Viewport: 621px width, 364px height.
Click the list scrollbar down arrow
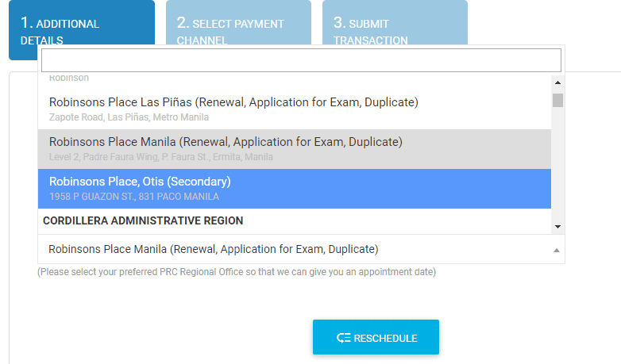[x=557, y=227]
